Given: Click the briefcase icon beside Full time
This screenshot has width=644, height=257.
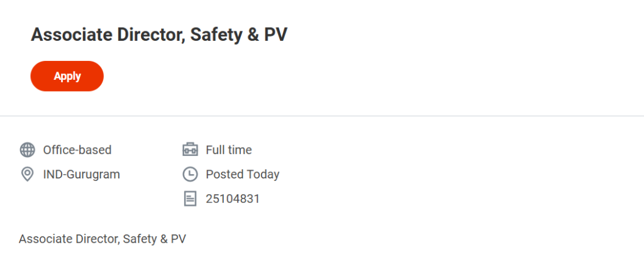Looking at the screenshot, I should click(189, 150).
